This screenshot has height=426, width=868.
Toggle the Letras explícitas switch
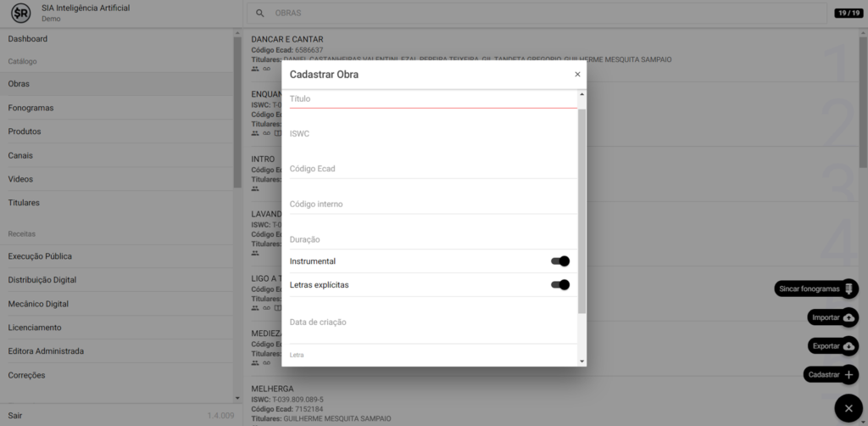tap(559, 285)
